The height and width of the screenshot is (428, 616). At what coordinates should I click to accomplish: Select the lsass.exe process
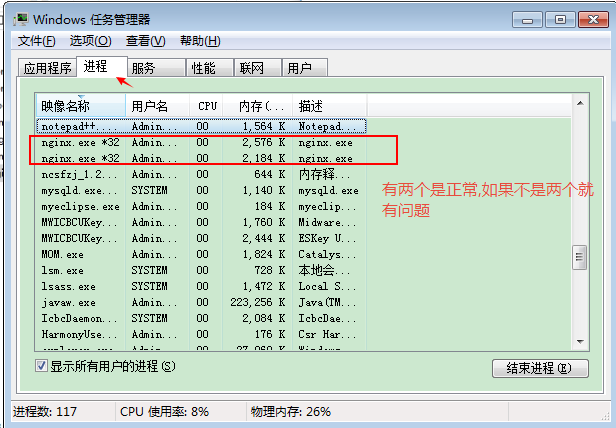[201, 287]
